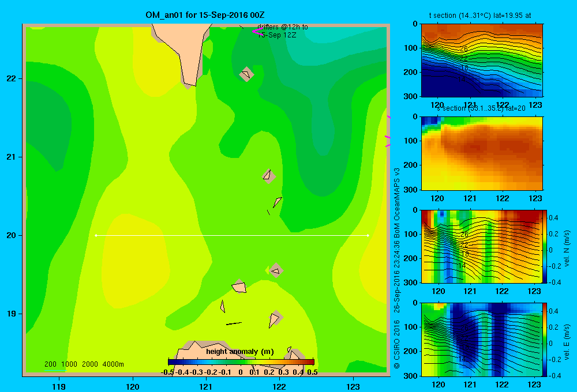The height and width of the screenshot is (392, 577).
Task: Click the right endpoint of the white section line
Action: (368, 235)
